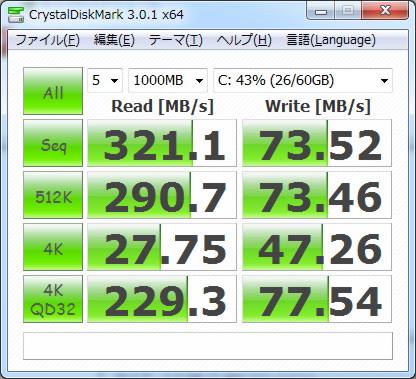Click the Write [MB/s] column header
The image size is (416, 379).
318,107
